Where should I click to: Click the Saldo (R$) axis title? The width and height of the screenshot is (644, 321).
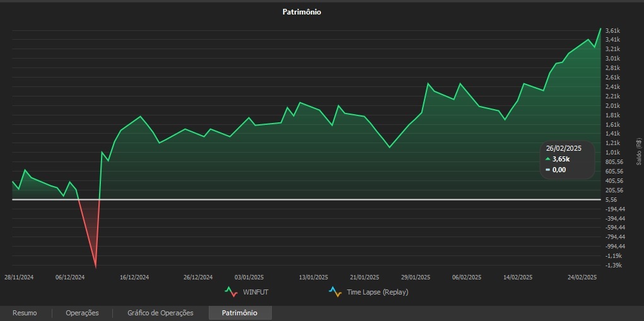coord(638,152)
